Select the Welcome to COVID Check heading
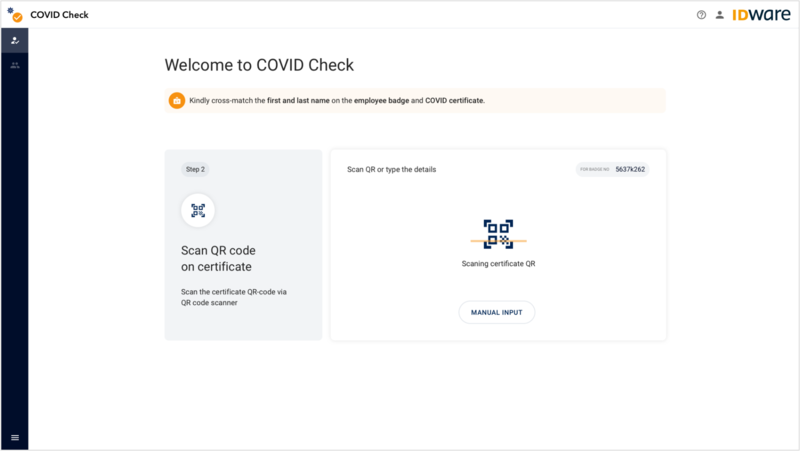 (259, 65)
